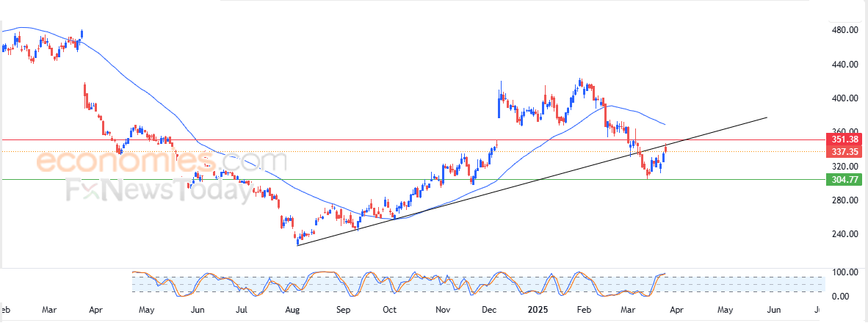This screenshot has height=323, width=868.
Task: Select the 440.00 price axis label
Action: [845, 65]
